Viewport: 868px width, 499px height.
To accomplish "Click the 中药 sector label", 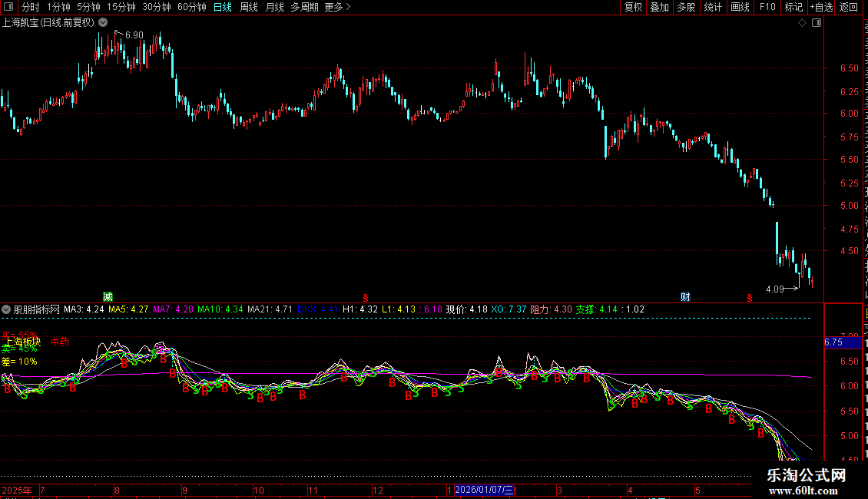I will coord(60,342).
